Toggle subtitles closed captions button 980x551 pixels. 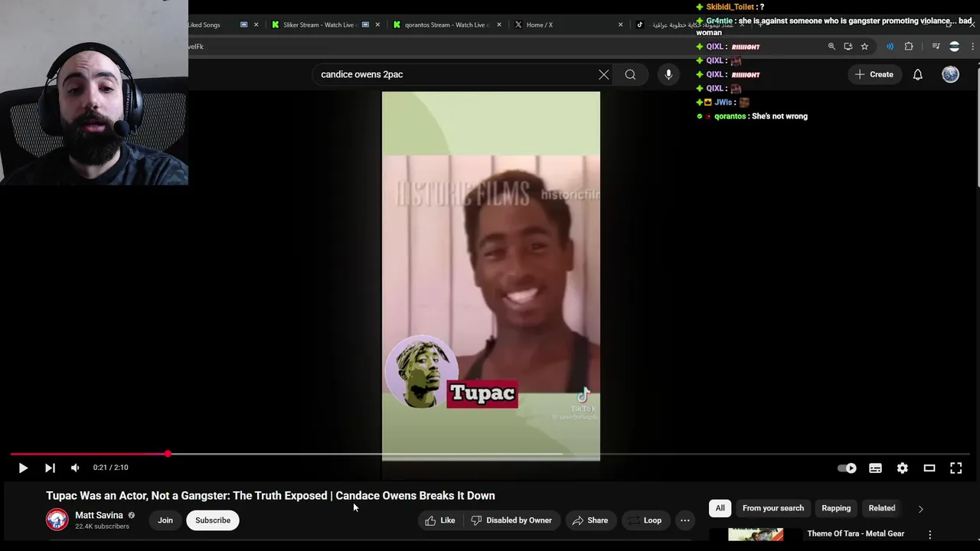click(875, 468)
